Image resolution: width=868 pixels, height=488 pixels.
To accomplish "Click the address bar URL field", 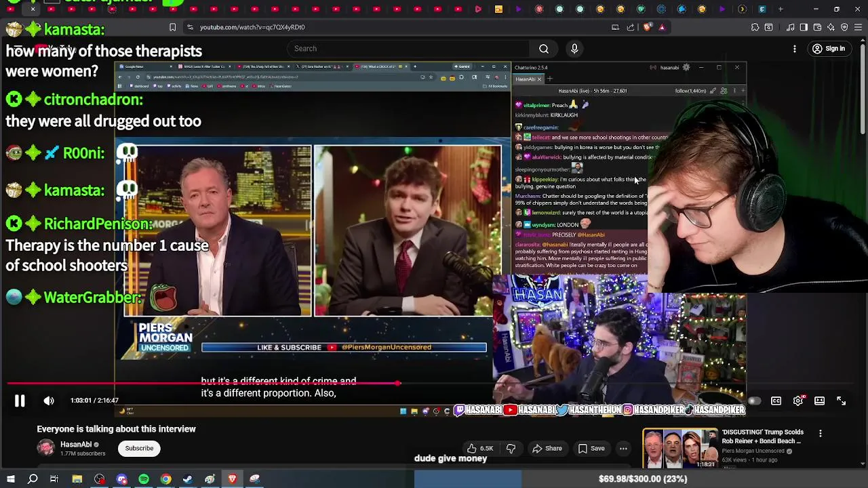I will (x=400, y=27).
